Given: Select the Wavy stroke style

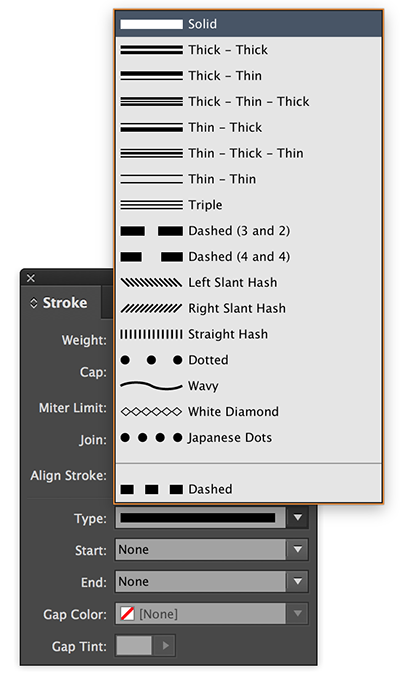Looking at the screenshot, I should (x=249, y=385).
